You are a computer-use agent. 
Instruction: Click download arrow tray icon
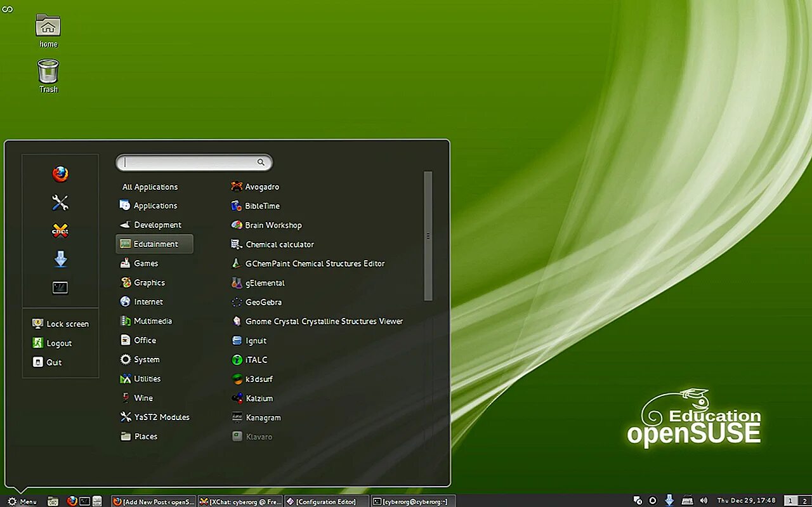coord(669,501)
